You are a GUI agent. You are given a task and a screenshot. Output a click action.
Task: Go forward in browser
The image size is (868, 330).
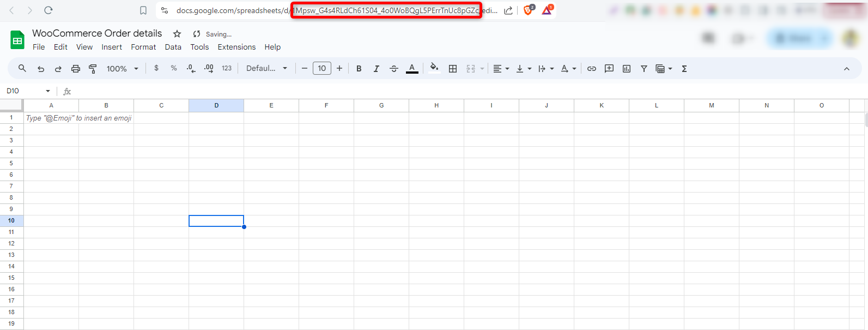click(x=30, y=10)
